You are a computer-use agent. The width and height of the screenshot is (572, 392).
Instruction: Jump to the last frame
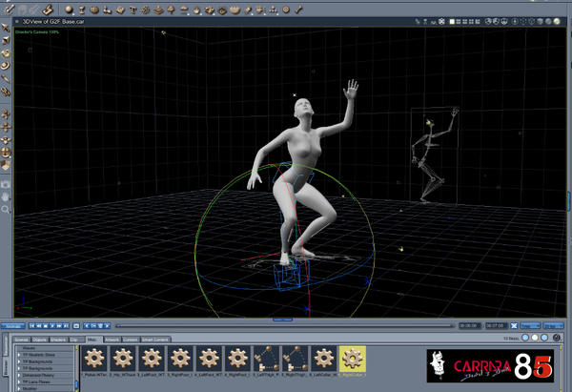[66, 325]
